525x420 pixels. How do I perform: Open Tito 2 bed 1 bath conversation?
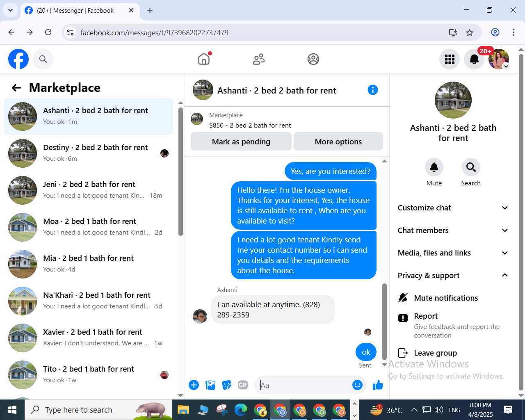(x=88, y=375)
